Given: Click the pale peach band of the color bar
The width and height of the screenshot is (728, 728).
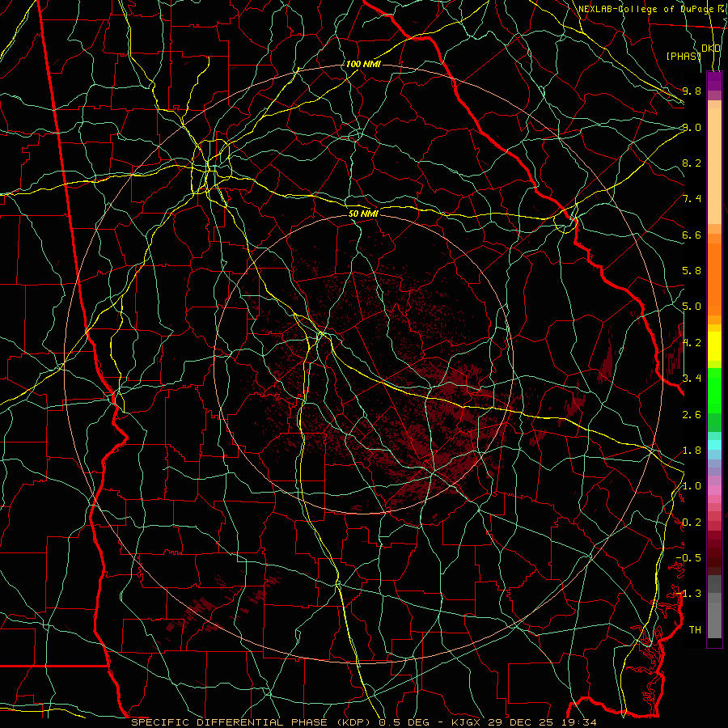Looking at the screenshot, I should coord(714,166).
